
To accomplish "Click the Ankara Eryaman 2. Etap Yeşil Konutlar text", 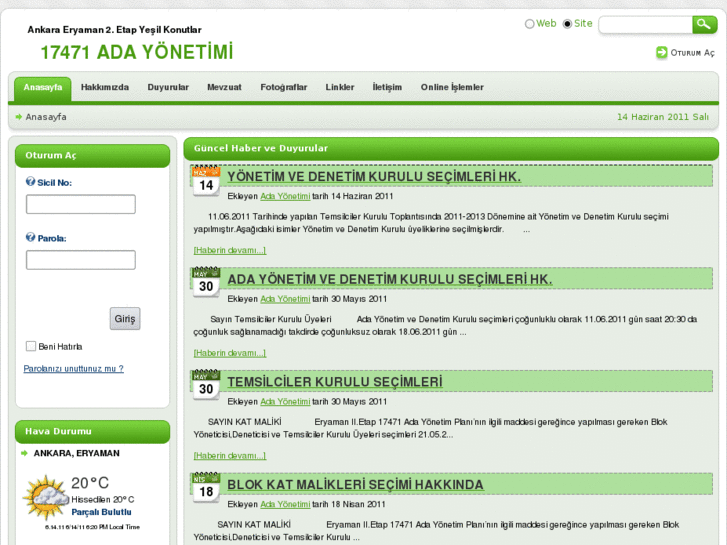I will (x=115, y=30).
